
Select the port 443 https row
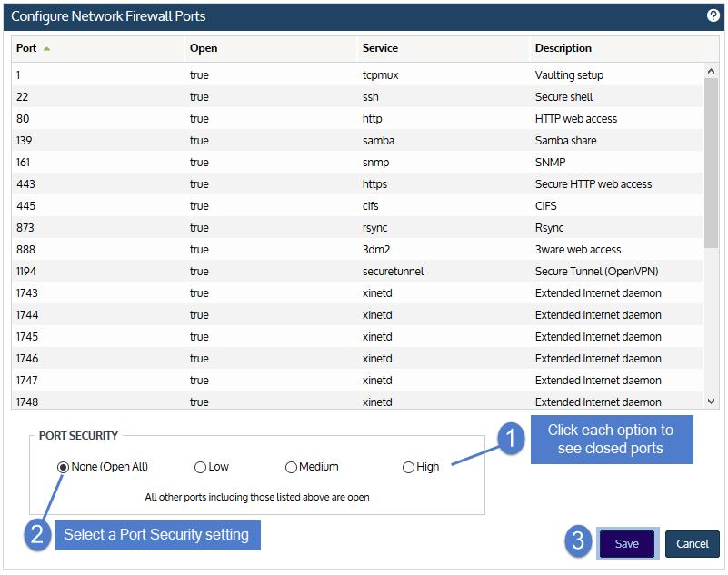357,183
